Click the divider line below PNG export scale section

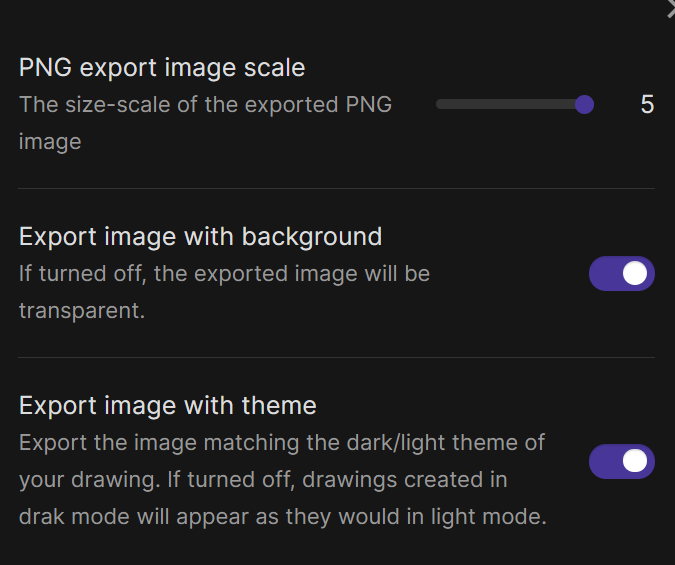[336, 188]
